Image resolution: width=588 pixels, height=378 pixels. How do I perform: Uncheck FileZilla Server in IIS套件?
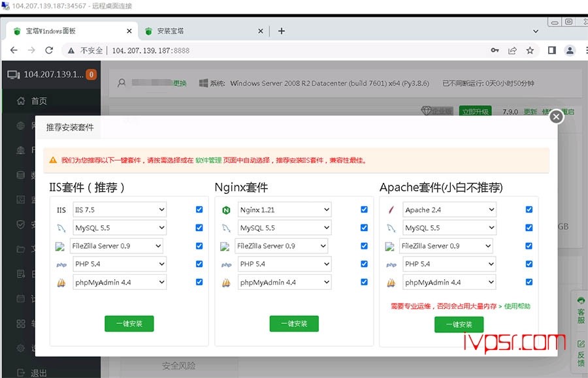point(199,245)
